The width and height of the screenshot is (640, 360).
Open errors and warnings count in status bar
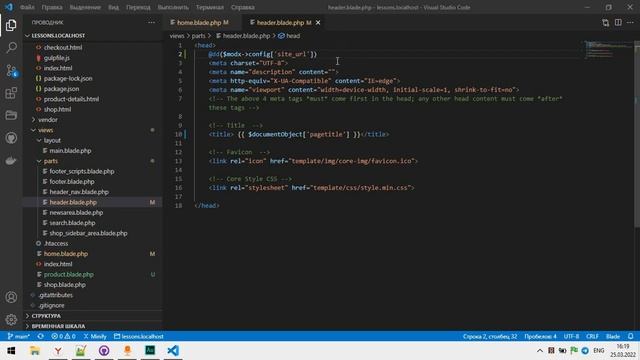(x=63, y=336)
